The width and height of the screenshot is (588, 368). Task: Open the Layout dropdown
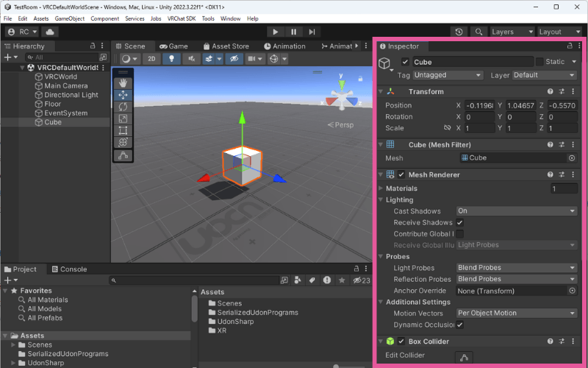pos(559,32)
